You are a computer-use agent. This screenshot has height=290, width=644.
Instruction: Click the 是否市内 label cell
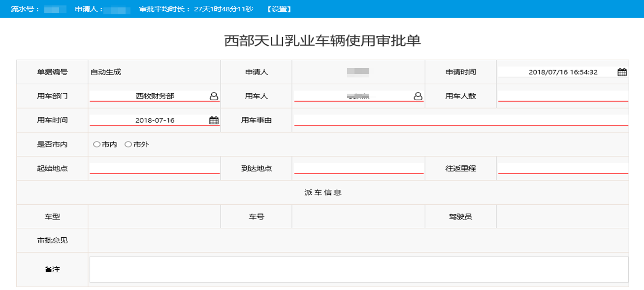tap(52, 145)
